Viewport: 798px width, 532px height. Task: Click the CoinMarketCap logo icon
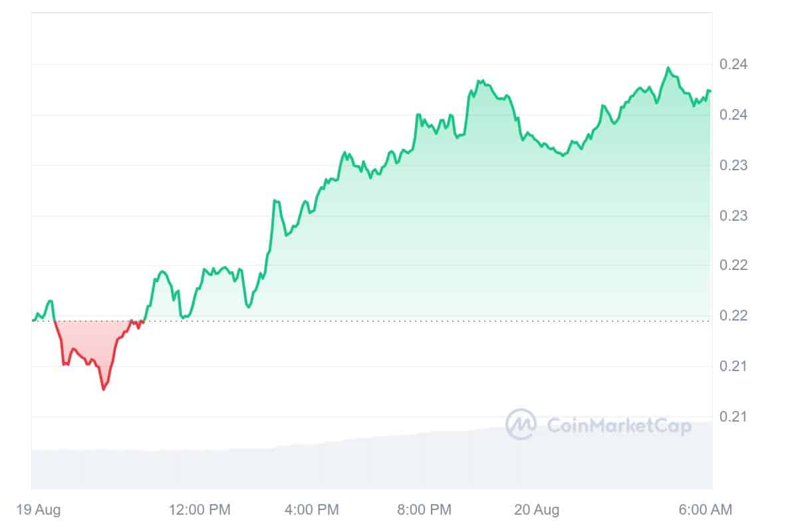pos(521,424)
